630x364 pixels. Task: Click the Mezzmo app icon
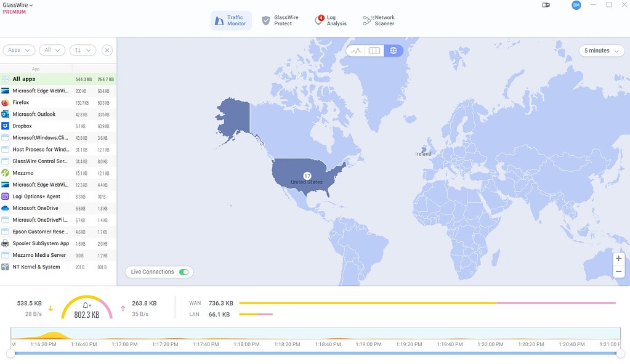click(x=5, y=172)
